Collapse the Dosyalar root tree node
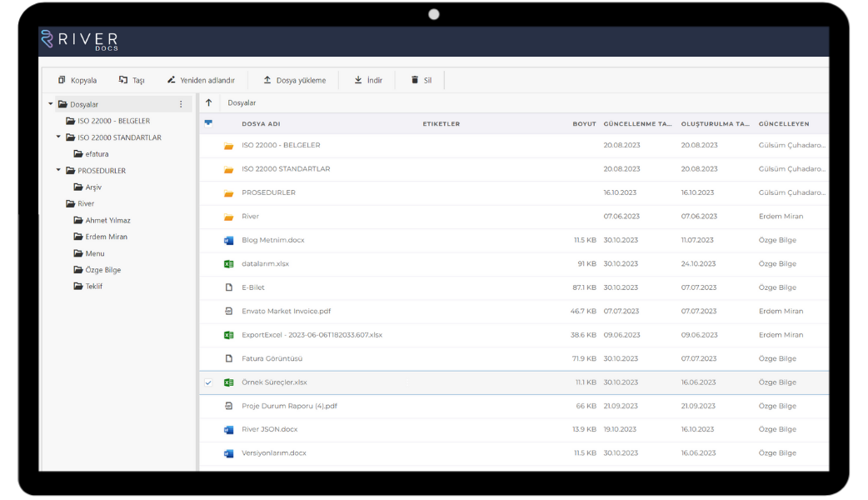 (x=49, y=104)
